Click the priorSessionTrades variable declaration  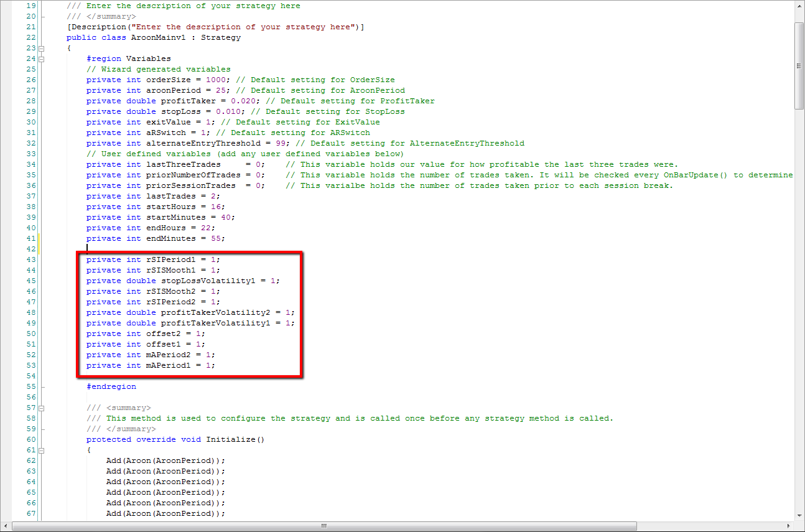coord(175,185)
